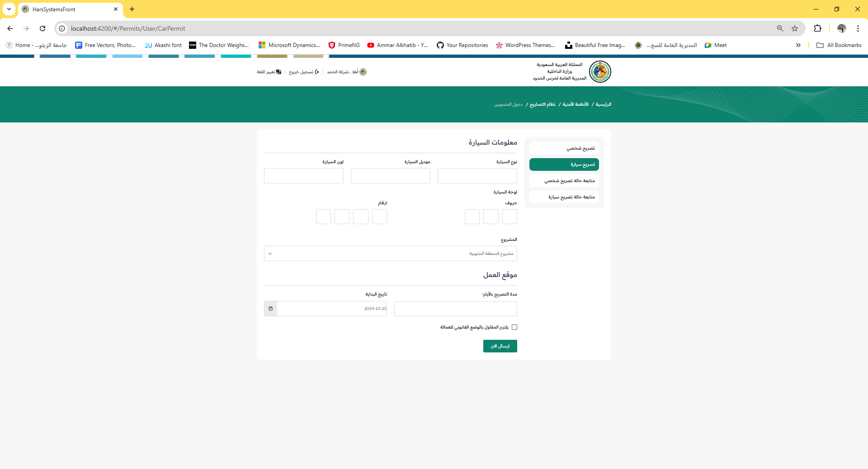Expand the المشروع dropdown
This screenshot has width=868, height=469.
tap(391, 253)
